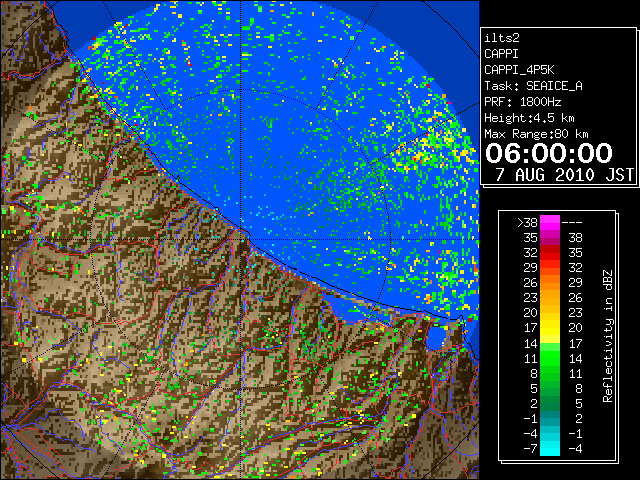Click the orange 23 dBZ legend swatch

(550, 298)
